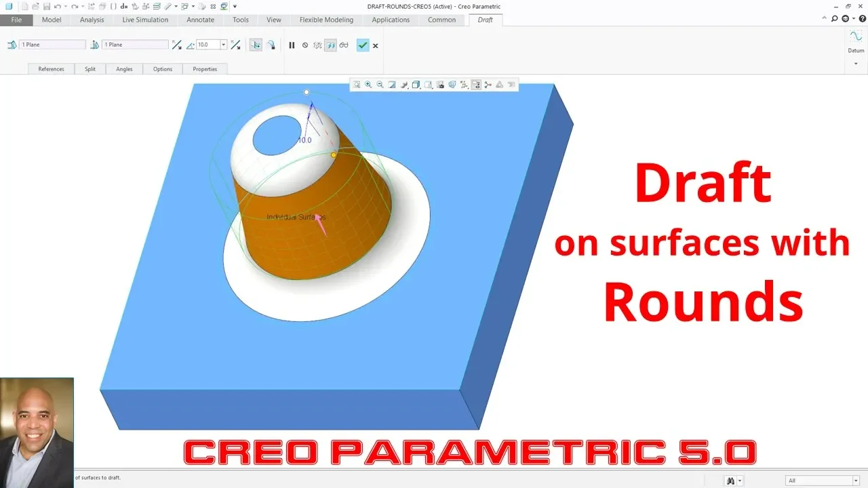Cancel the draft feature with the X
The image size is (868, 488).
point(376,45)
